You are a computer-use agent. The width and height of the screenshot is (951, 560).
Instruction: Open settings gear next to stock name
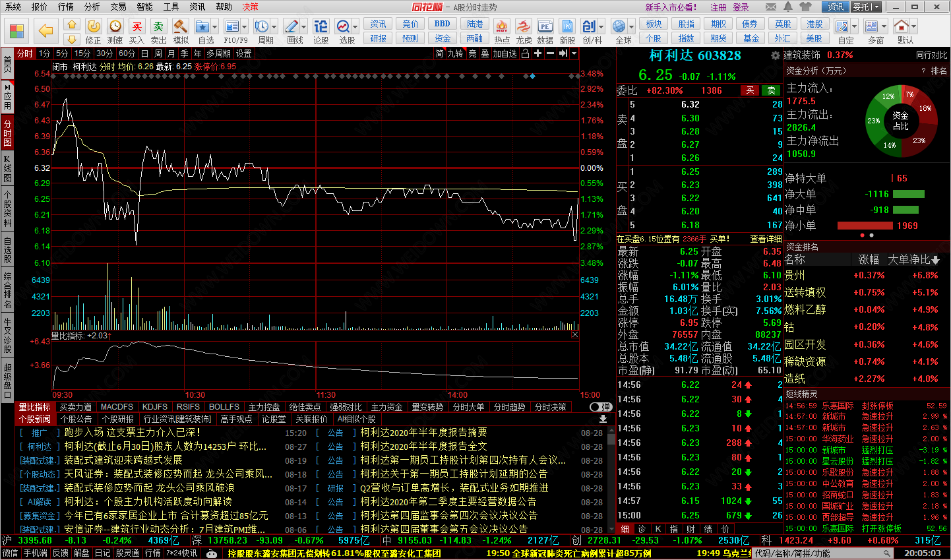tap(776, 55)
